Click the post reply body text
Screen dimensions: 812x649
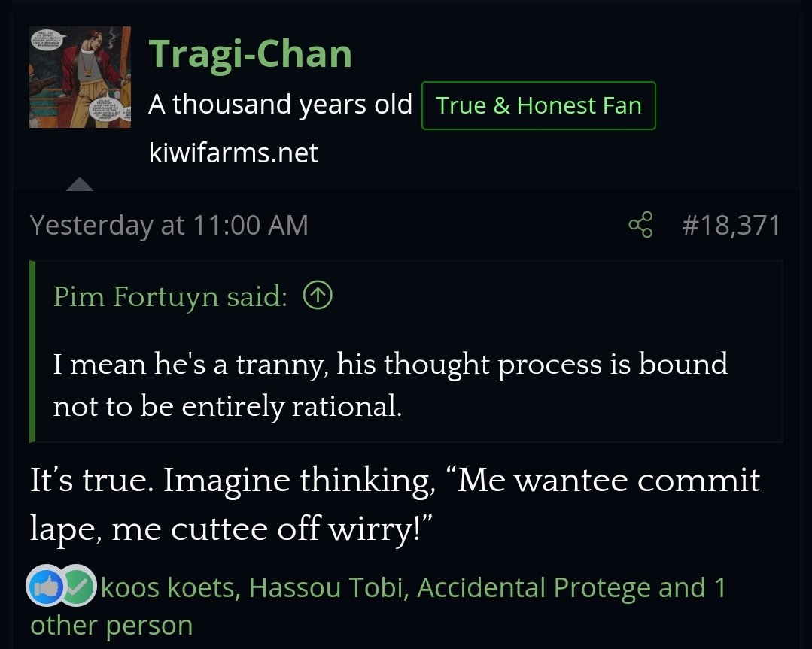394,504
